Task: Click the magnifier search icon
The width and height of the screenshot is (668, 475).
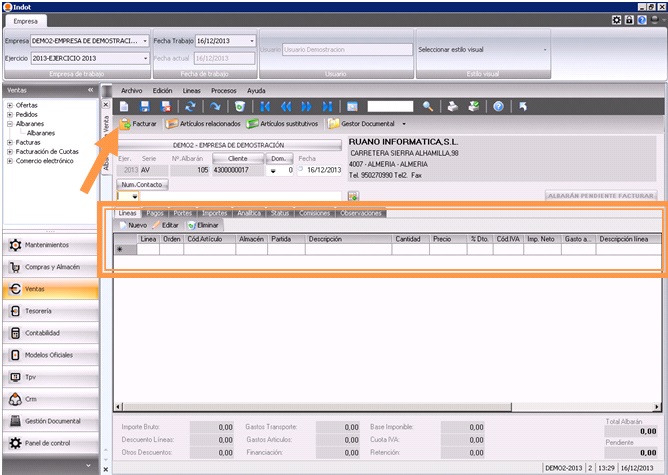Action: (428, 106)
